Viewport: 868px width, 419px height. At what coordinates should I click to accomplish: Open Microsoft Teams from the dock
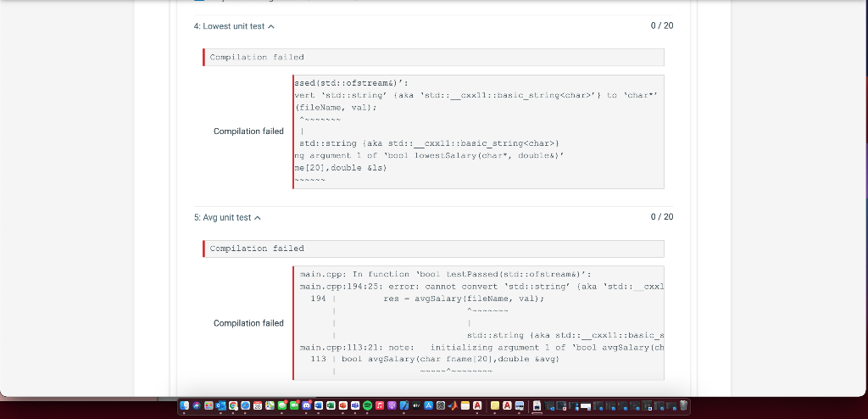[x=355, y=405]
